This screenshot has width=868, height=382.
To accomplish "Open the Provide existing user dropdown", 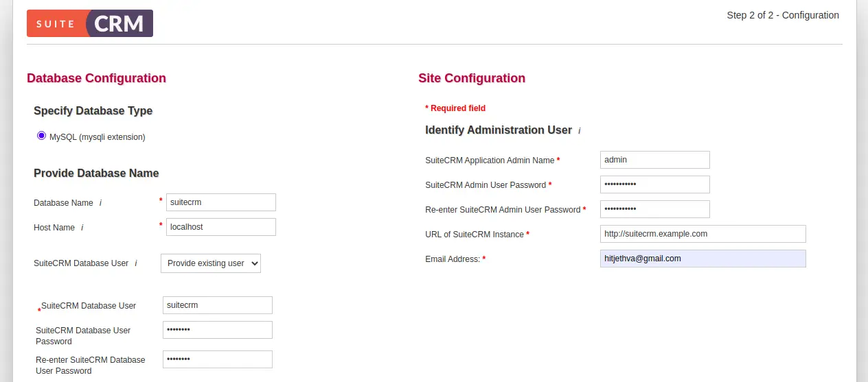I will tap(211, 263).
